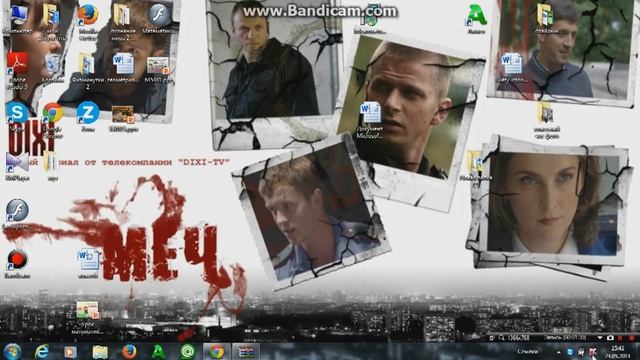The height and width of the screenshot is (360, 640).
Task: Switch to the Chrome window in the taskbar
Action: coord(217,351)
